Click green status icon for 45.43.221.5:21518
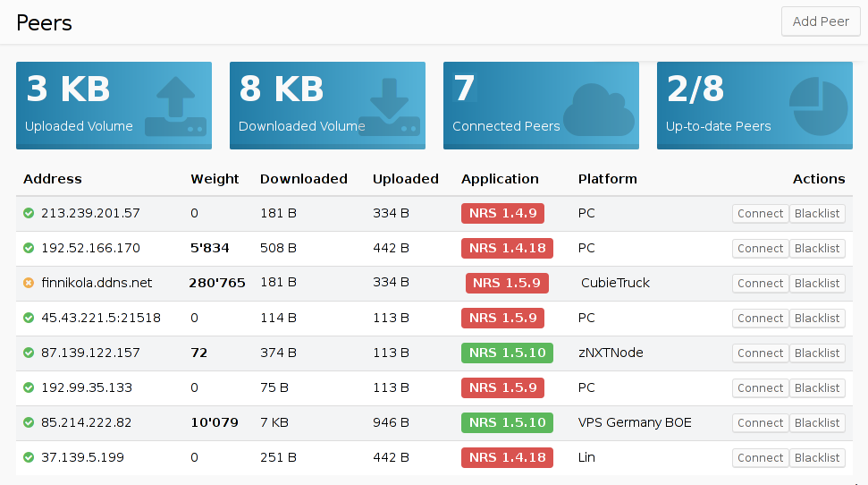 (29, 318)
